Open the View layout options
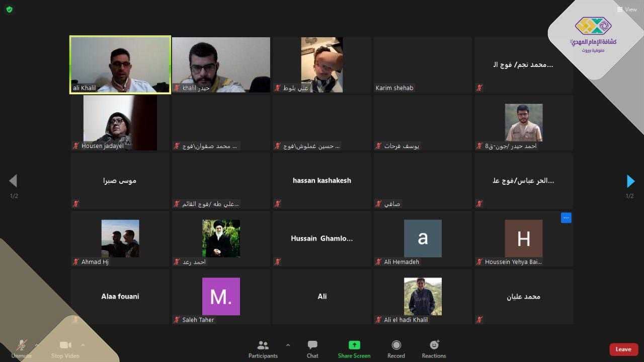 (x=626, y=9)
